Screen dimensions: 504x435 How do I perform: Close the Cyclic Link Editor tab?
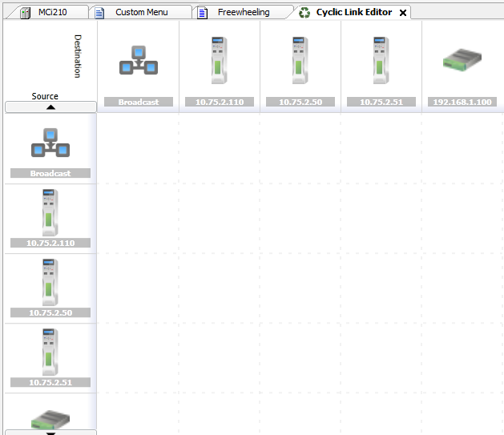(403, 13)
